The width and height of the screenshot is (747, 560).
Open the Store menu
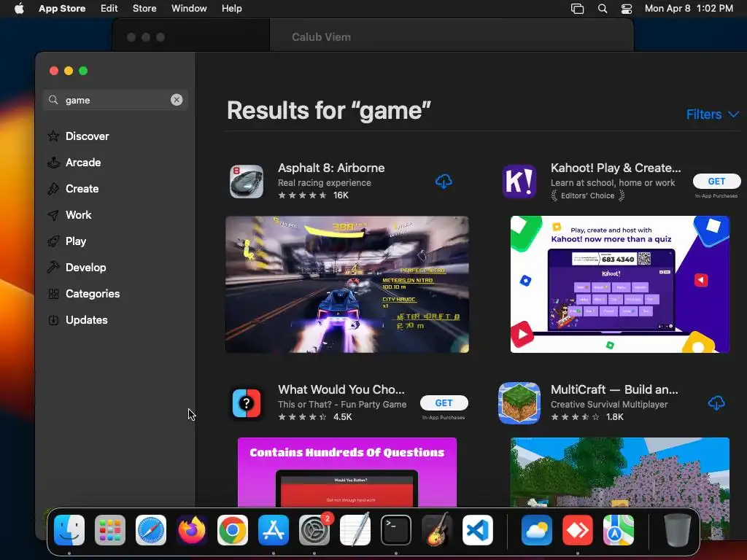[x=144, y=9]
